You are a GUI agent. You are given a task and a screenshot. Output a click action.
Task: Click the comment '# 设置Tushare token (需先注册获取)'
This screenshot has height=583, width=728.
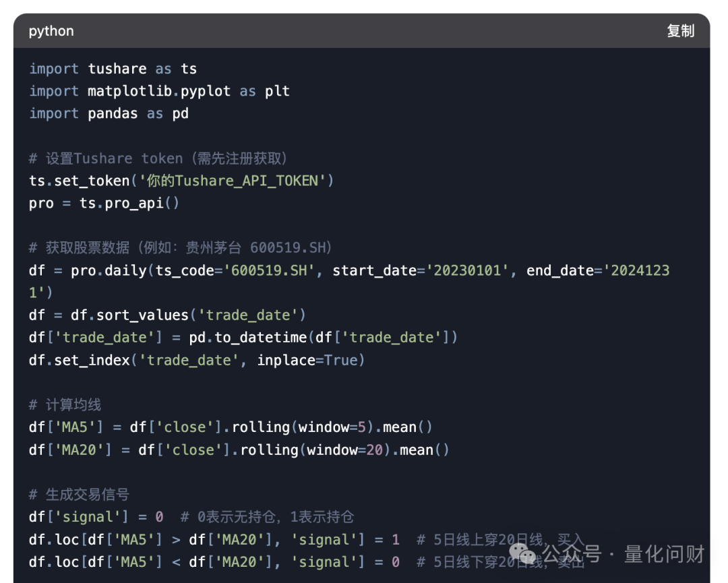click(158, 158)
